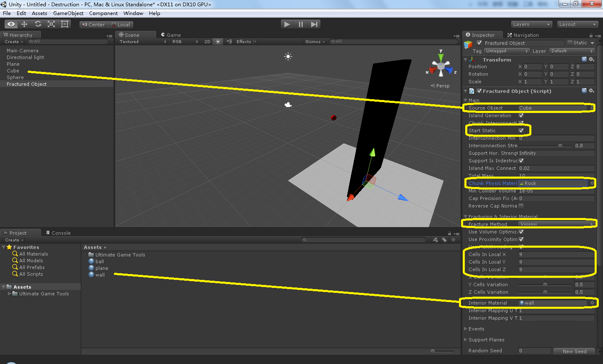Image resolution: width=603 pixels, height=364 pixels.
Task: Open Fractured Object script gear menu
Action: tap(591, 91)
